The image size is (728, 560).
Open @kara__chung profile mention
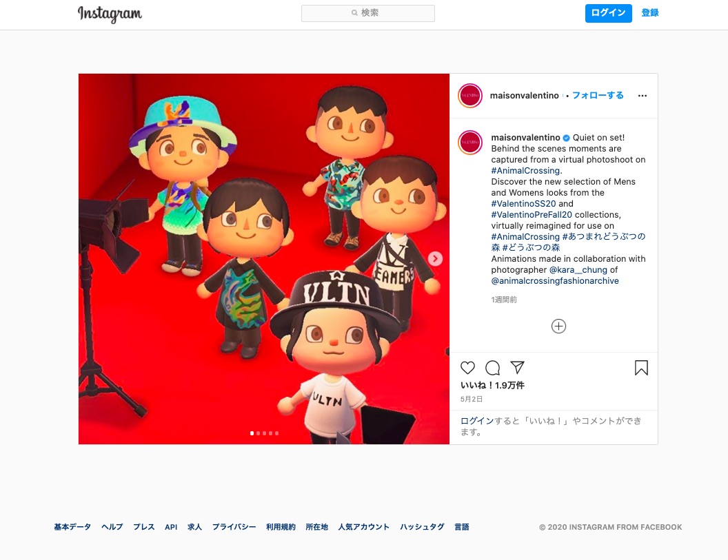click(x=578, y=270)
